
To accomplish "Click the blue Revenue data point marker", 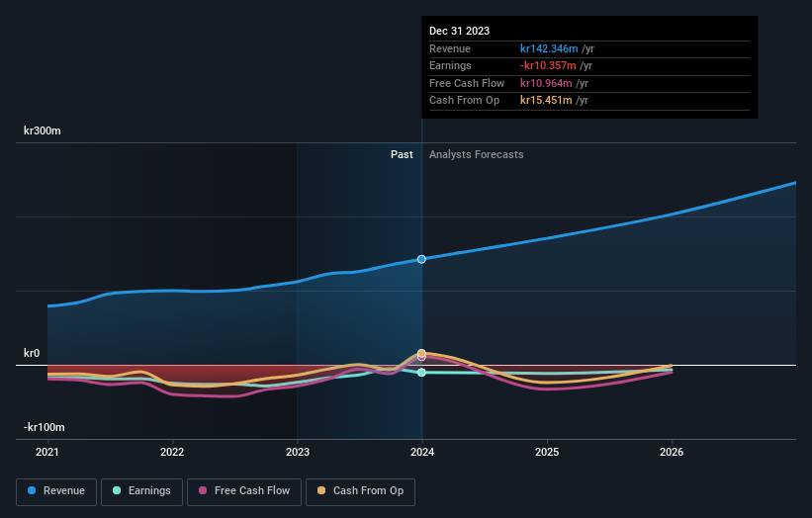I will [421, 259].
